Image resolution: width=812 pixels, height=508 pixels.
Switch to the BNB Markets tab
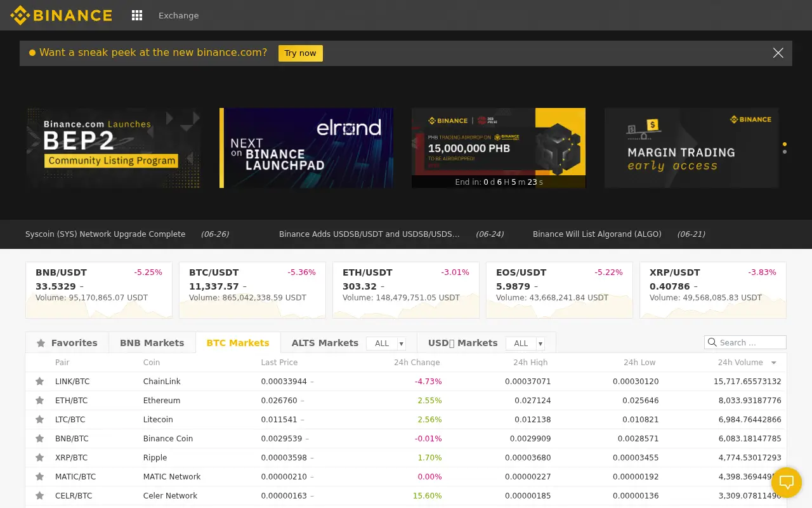click(152, 343)
